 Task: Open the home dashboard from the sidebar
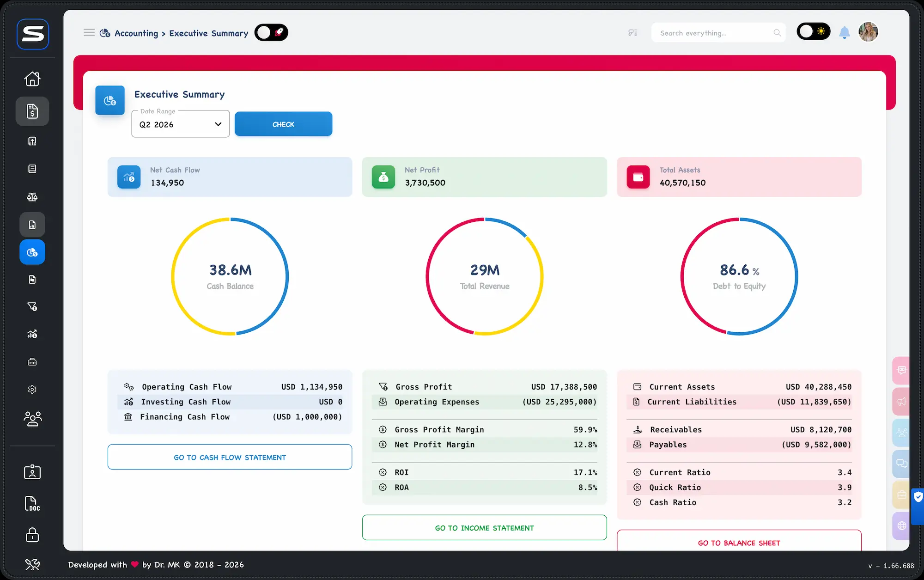pos(32,79)
